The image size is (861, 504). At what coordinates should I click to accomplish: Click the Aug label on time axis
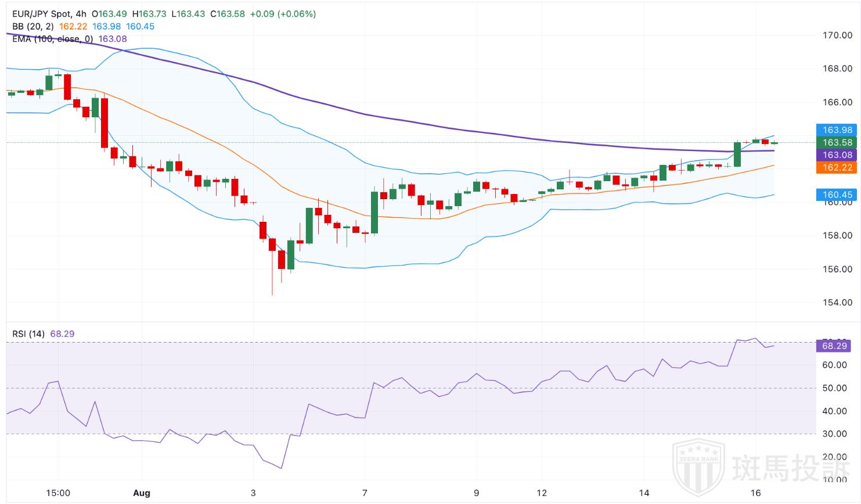point(142,493)
